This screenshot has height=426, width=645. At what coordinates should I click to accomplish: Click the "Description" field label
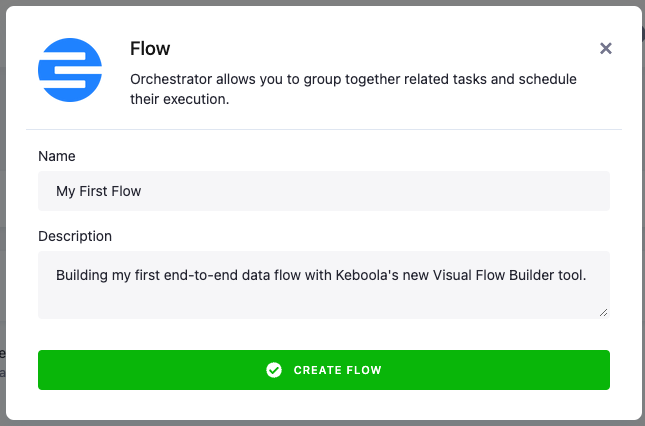(x=75, y=236)
